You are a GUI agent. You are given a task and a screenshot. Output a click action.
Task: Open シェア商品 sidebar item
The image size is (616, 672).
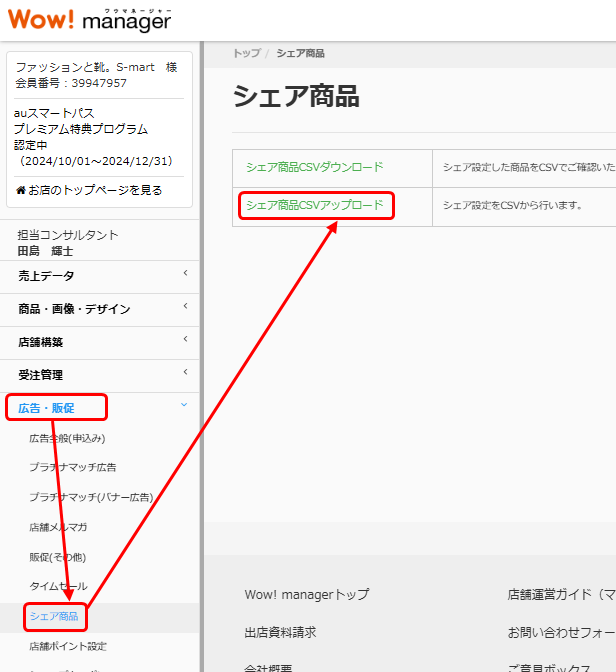click(x=54, y=616)
